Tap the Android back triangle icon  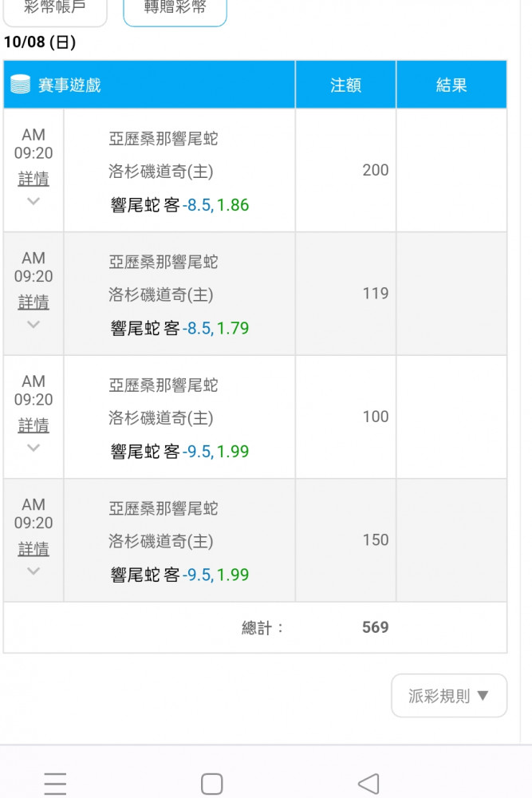pos(368,784)
